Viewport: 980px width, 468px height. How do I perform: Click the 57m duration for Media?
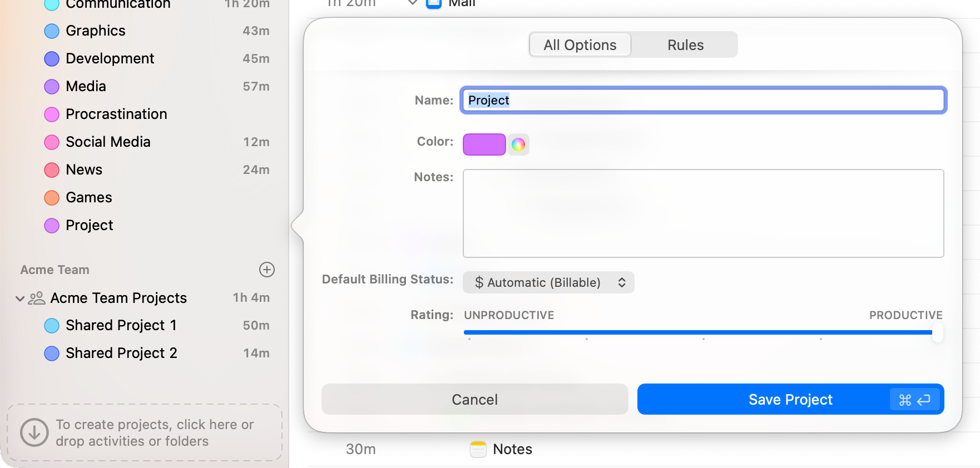pos(256,87)
